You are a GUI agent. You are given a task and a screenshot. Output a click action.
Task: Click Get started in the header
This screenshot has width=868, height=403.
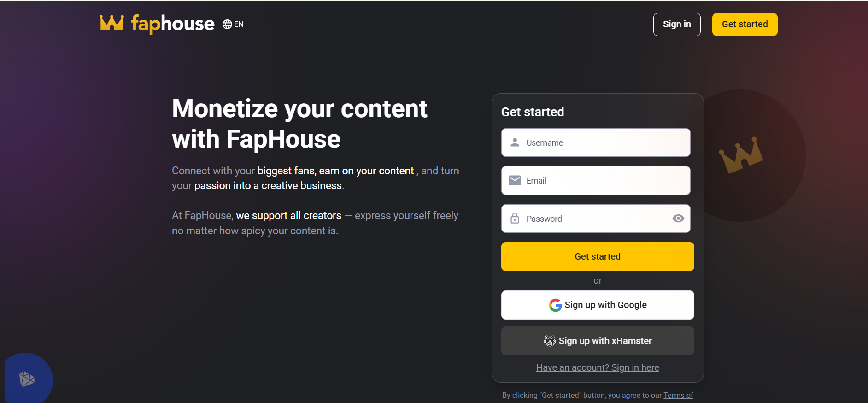[745, 24]
